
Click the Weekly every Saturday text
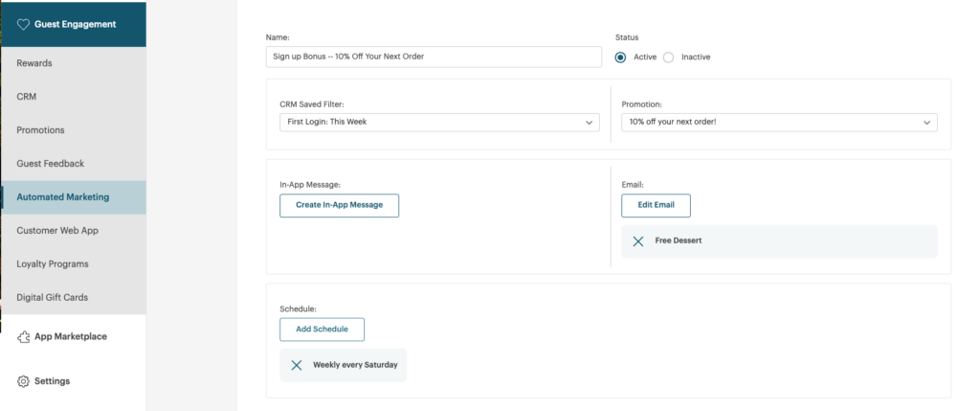[x=355, y=365]
